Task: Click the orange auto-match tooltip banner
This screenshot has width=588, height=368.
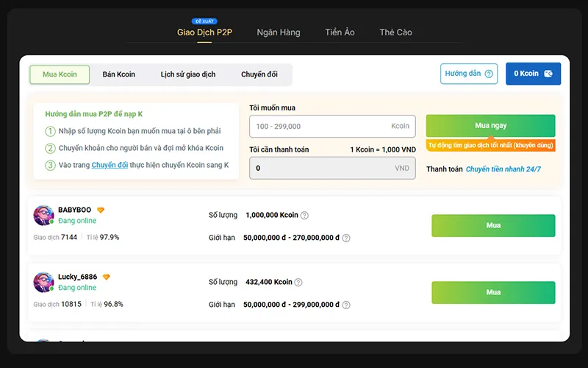Action: pos(490,145)
